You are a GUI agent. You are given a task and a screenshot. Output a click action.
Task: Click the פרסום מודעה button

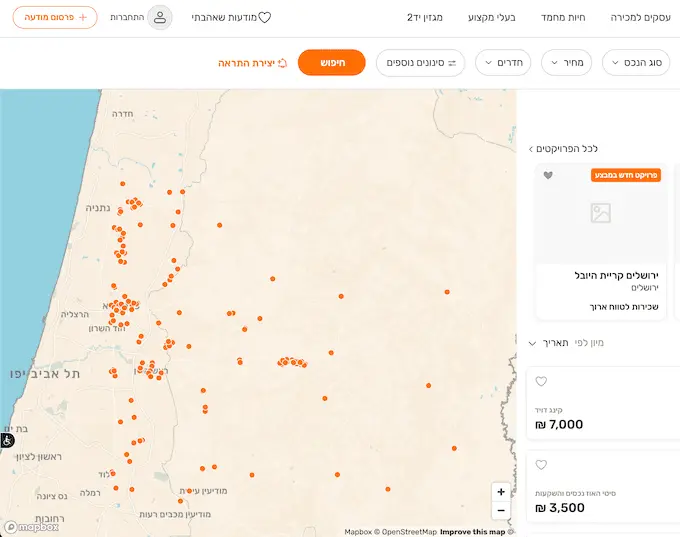(x=55, y=17)
